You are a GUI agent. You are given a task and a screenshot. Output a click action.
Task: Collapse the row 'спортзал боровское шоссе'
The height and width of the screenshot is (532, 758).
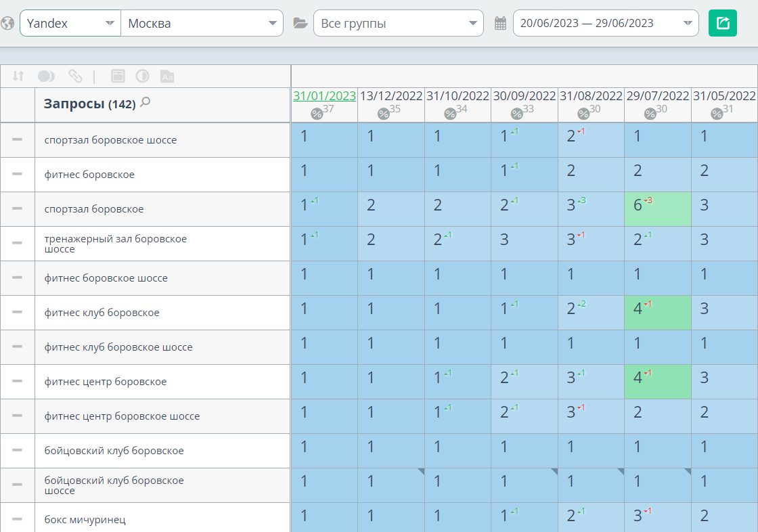click(18, 139)
